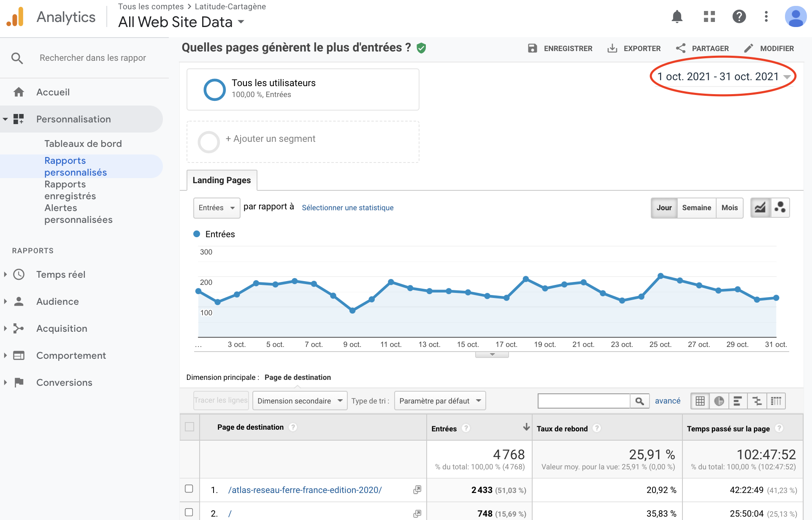Open the notifications bell icon
The image size is (812, 520).
coord(677,17)
